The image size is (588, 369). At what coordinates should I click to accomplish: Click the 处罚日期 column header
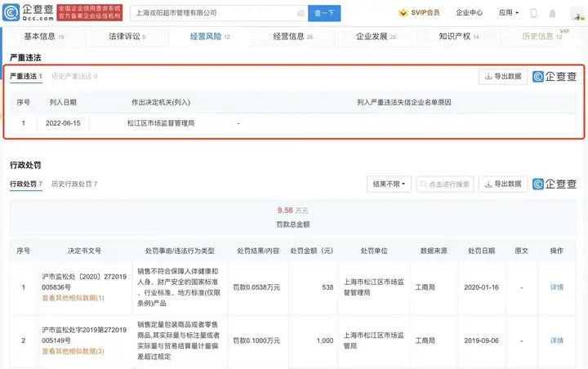tap(481, 251)
